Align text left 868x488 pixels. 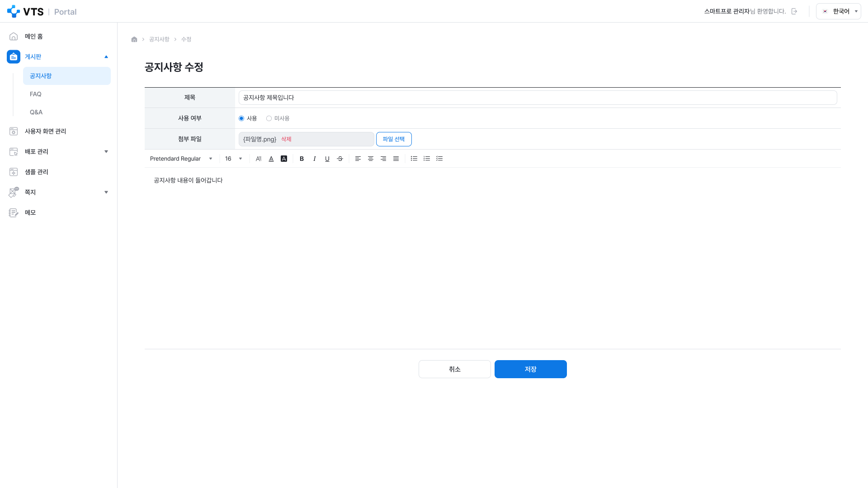[358, 159]
